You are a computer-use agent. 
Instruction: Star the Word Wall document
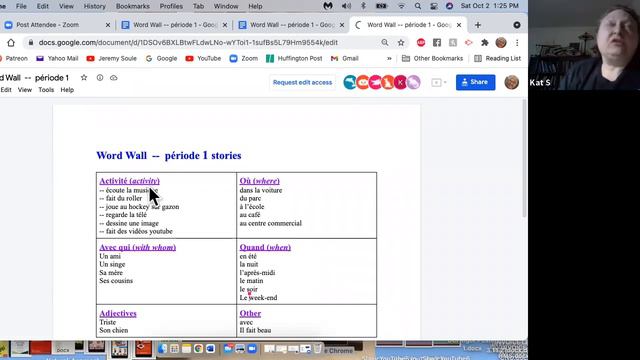(x=84, y=78)
